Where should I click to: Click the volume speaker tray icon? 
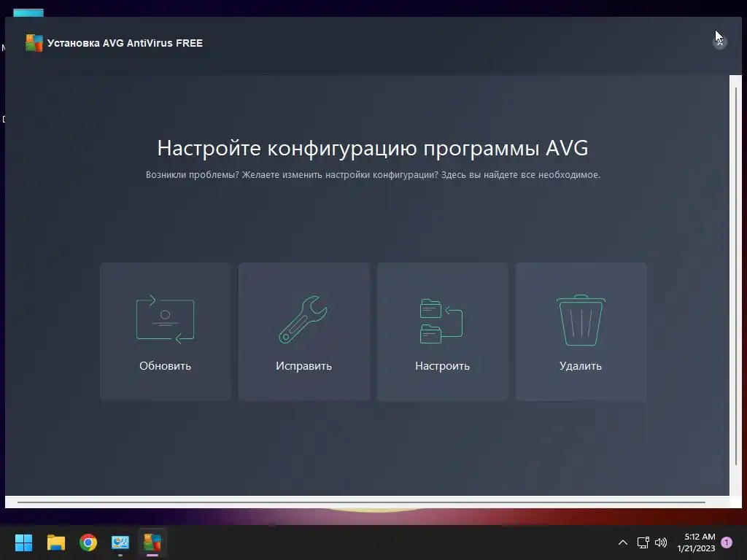[661, 542]
